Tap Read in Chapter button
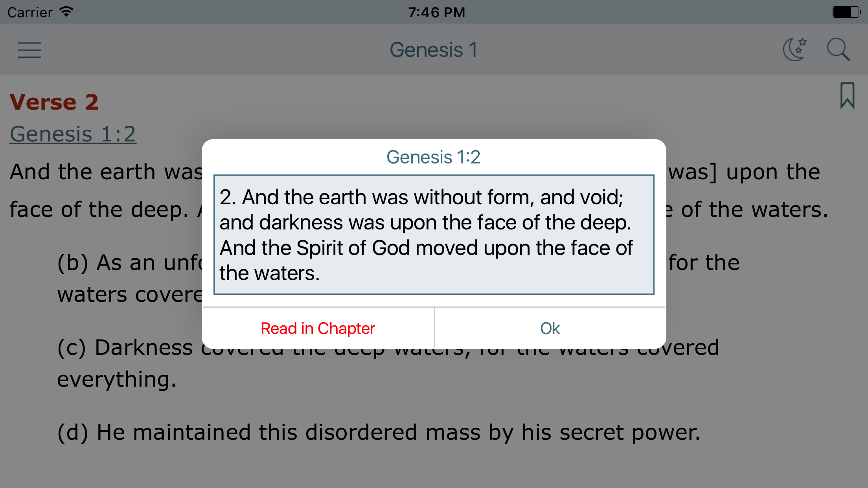The width and height of the screenshot is (868, 488). pos(318,328)
